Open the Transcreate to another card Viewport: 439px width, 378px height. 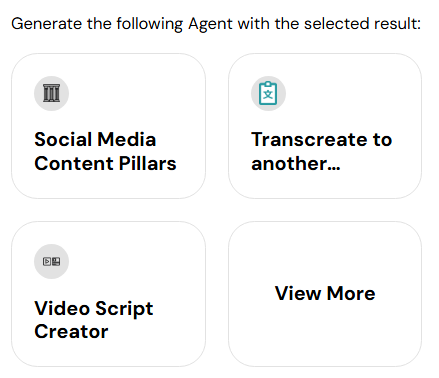(325, 126)
